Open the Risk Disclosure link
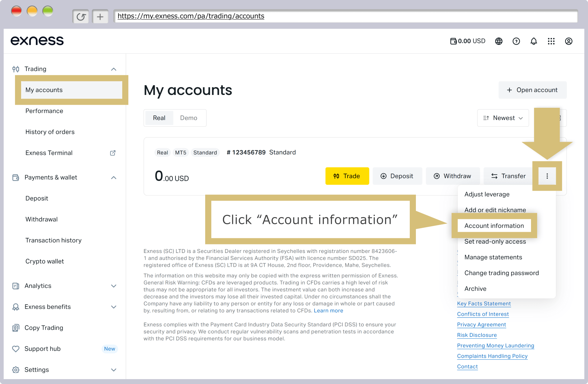The width and height of the screenshot is (588, 384). click(x=477, y=335)
